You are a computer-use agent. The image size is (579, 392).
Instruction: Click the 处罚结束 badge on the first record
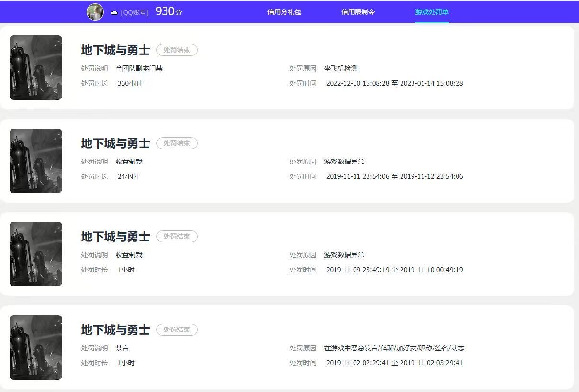tap(177, 50)
